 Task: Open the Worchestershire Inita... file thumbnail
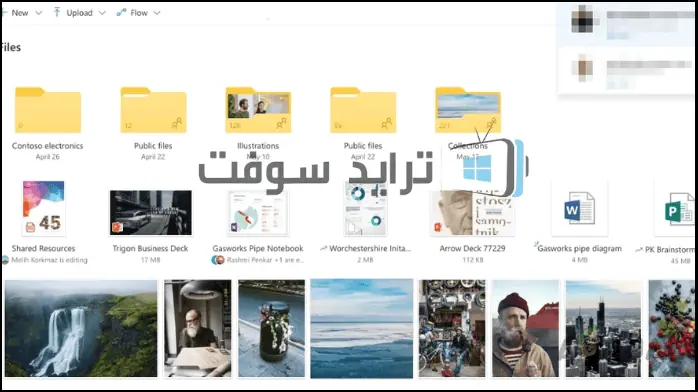pyautogui.click(x=365, y=209)
